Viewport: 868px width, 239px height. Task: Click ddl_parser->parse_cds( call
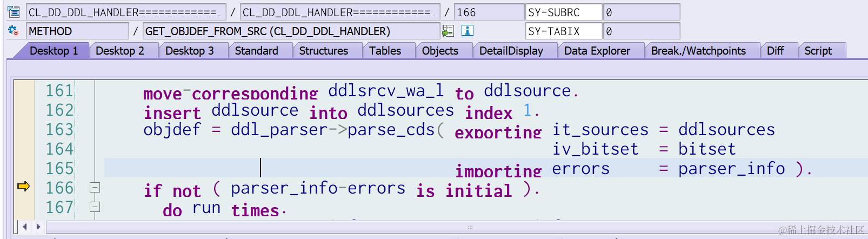tap(337, 130)
